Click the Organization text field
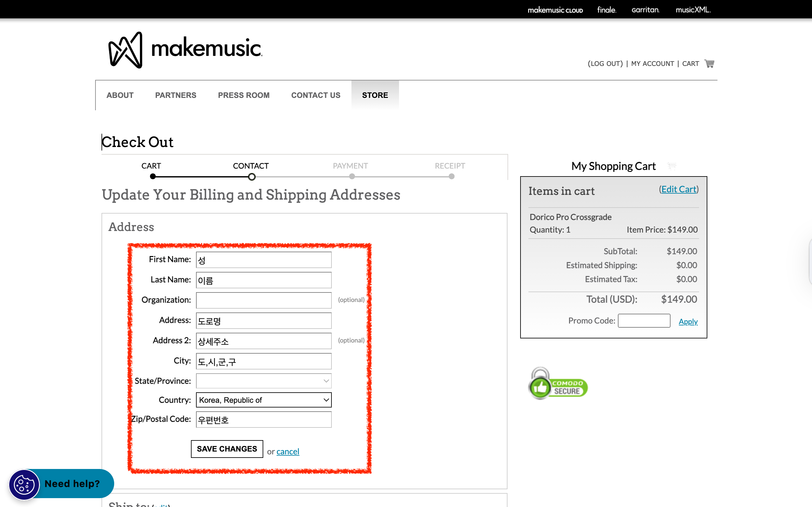Screen dimensions: 812x507 point(263,300)
